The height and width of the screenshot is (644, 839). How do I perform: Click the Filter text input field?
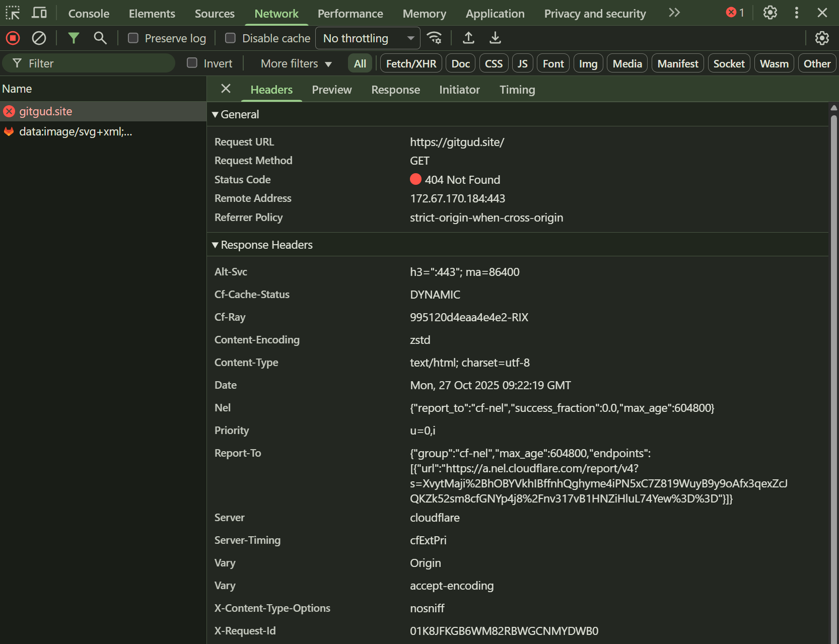(89, 63)
